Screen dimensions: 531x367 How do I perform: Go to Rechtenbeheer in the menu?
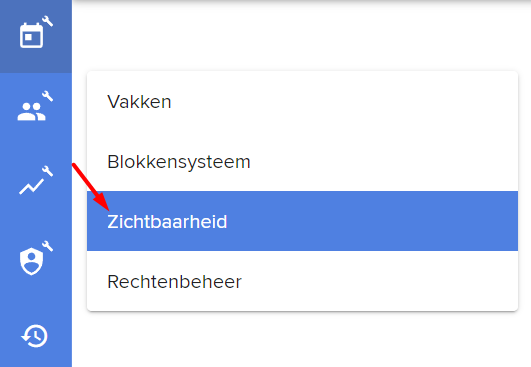point(302,281)
